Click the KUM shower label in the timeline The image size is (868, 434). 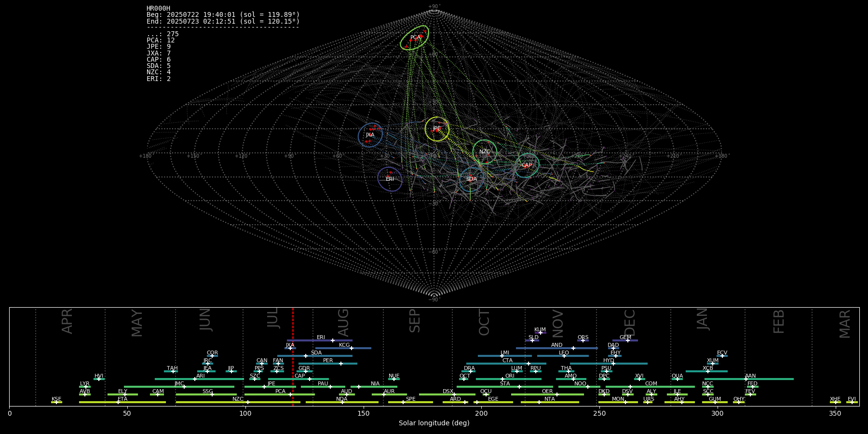540,330
